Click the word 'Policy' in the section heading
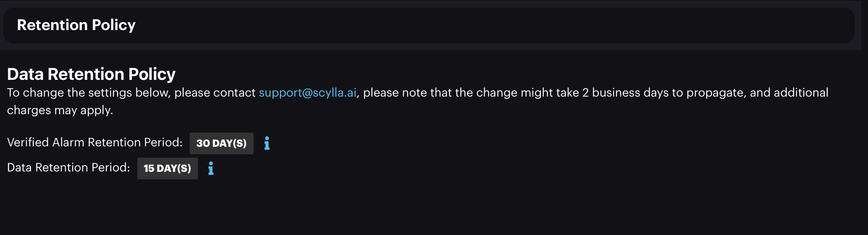Image resolution: width=868 pixels, height=235 pixels. [x=152, y=74]
